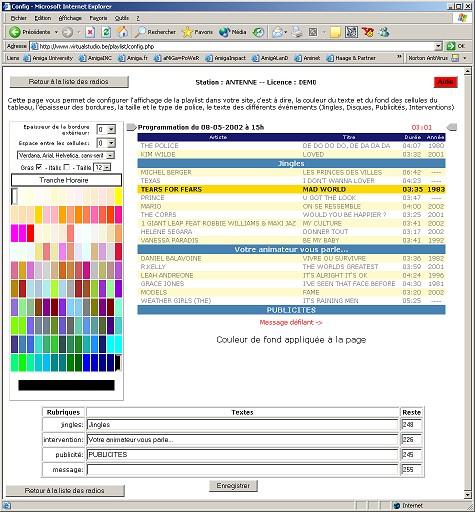Screen dimensions: 475x512
Task: Open the Fichier menu
Action: pyautogui.click(x=19, y=18)
